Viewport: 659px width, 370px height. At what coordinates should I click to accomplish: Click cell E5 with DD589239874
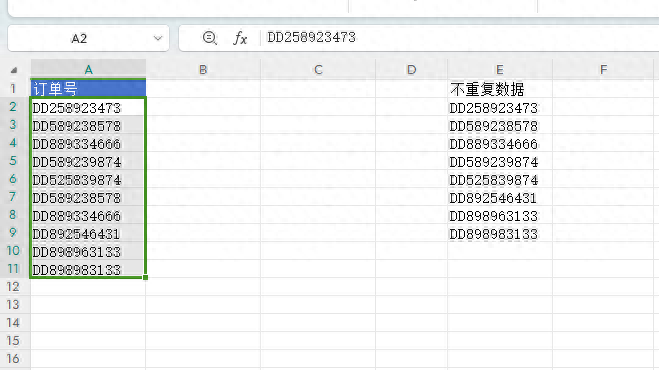(500, 161)
